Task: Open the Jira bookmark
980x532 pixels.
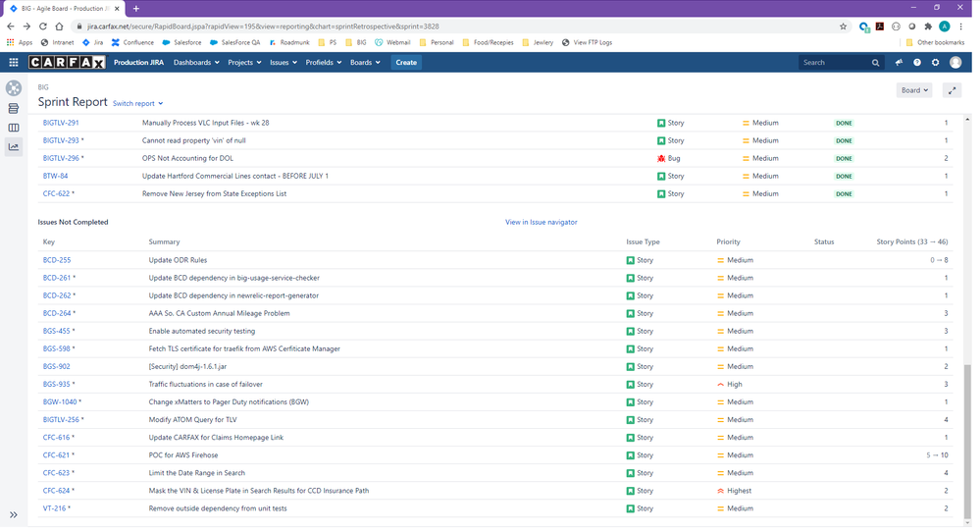Action: (92, 42)
